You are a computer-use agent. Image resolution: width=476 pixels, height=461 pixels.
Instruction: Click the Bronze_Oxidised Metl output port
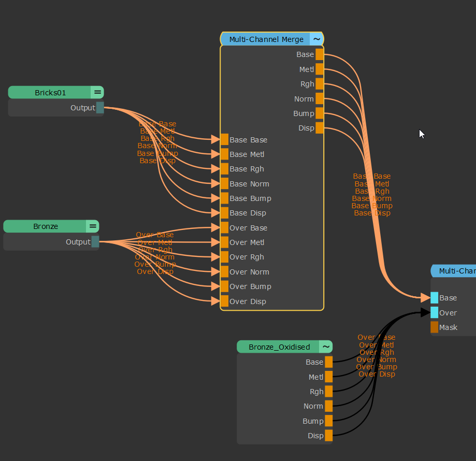pyautogui.click(x=328, y=377)
